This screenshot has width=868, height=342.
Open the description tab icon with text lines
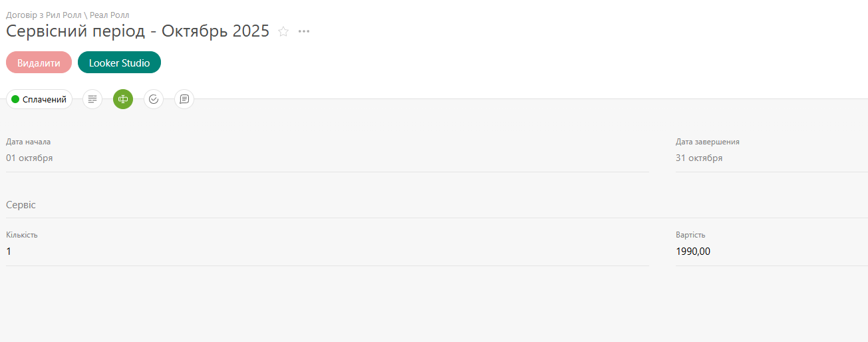[x=92, y=99]
